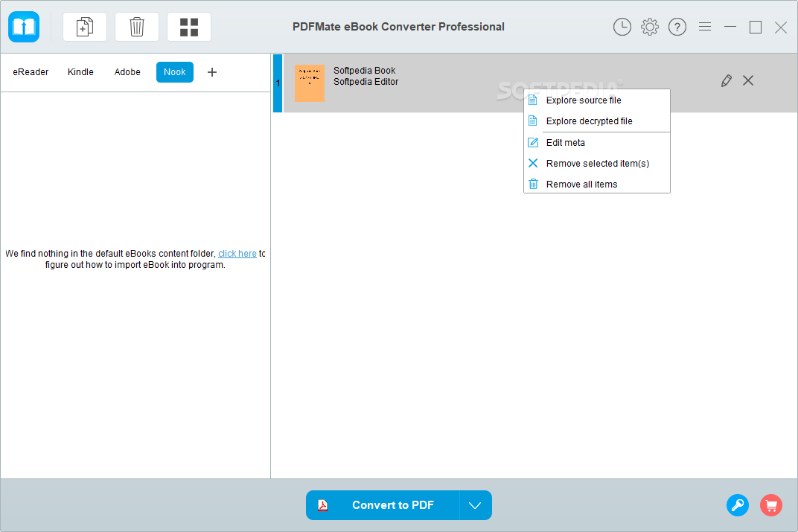The height and width of the screenshot is (532, 798).
Task: Close the PDFMate window
Action: [x=781, y=27]
